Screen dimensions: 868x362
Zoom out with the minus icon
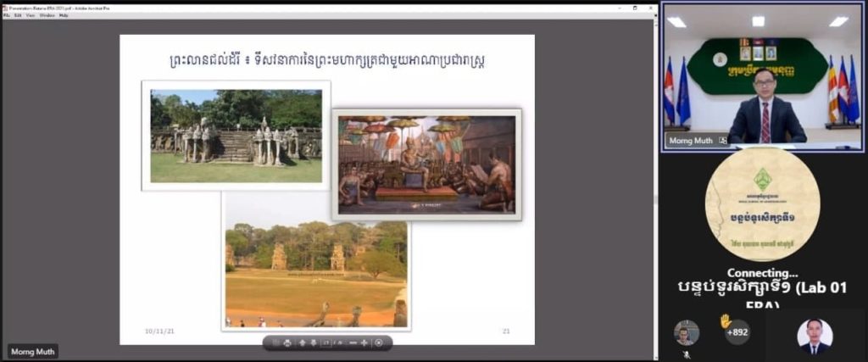tap(353, 343)
